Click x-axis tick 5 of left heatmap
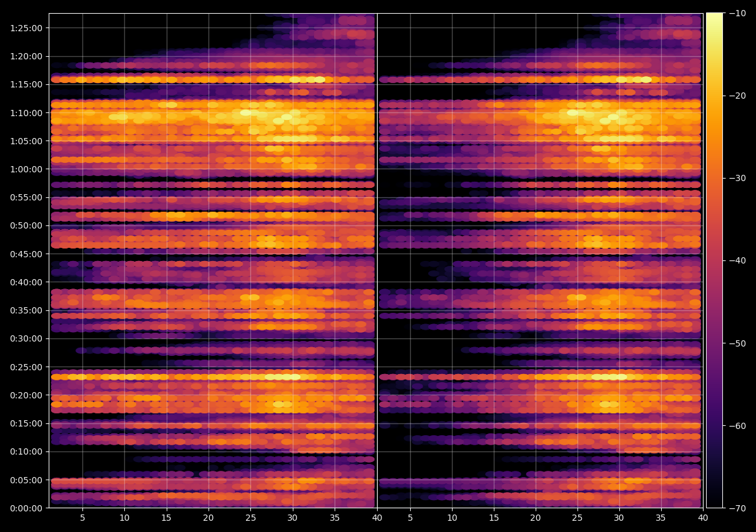The image size is (756, 532). pyautogui.click(x=82, y=518)
